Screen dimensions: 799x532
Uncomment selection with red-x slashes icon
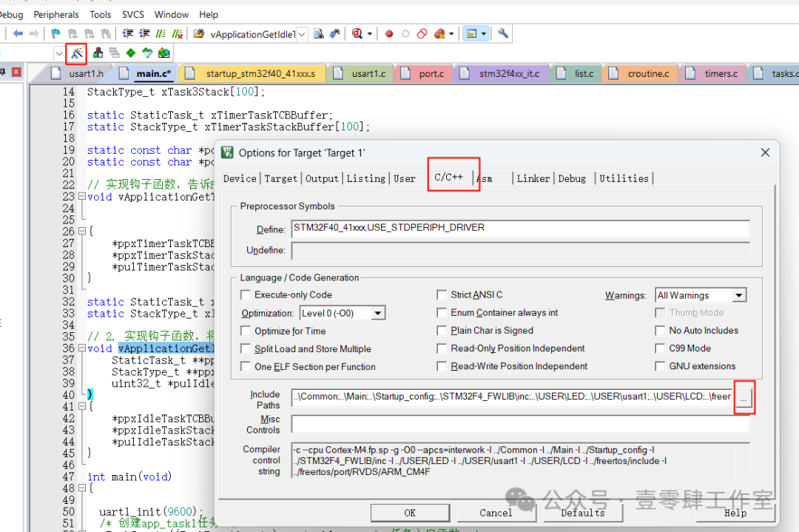pyautogui.click(x=177, y=33)
